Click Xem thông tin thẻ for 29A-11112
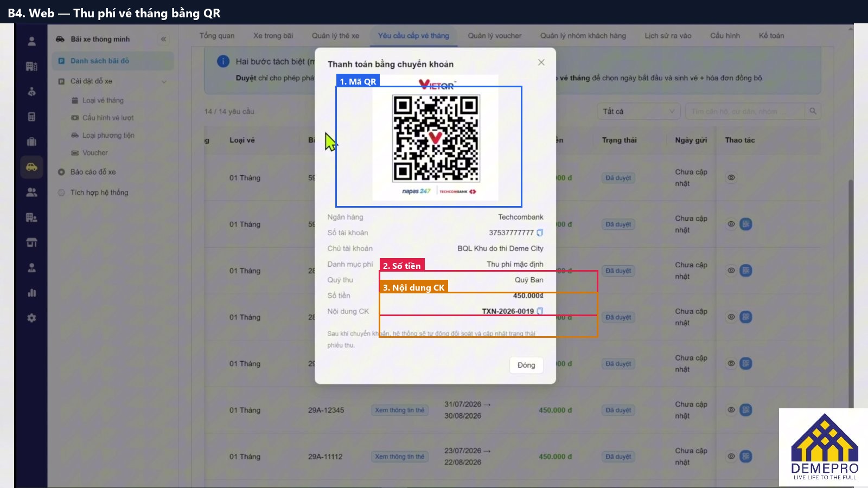The width and height of the screenshot is (868, 488). tap(400, 457)
